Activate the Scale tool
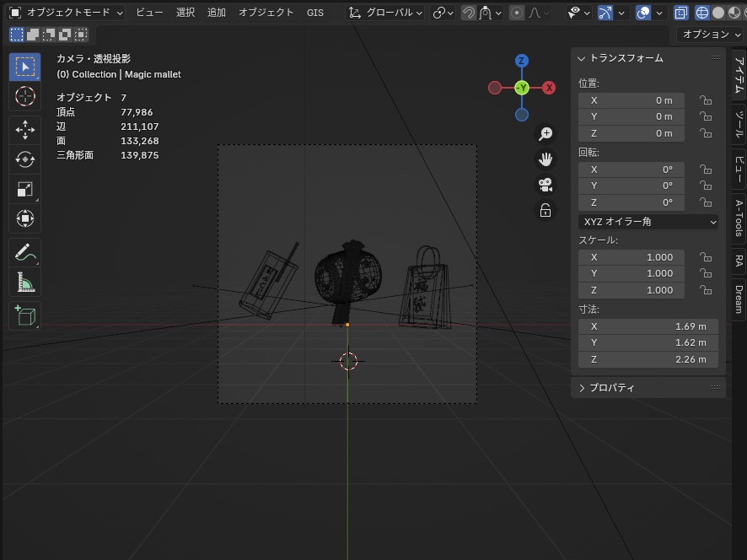747x560 pixels. [24, 189]
